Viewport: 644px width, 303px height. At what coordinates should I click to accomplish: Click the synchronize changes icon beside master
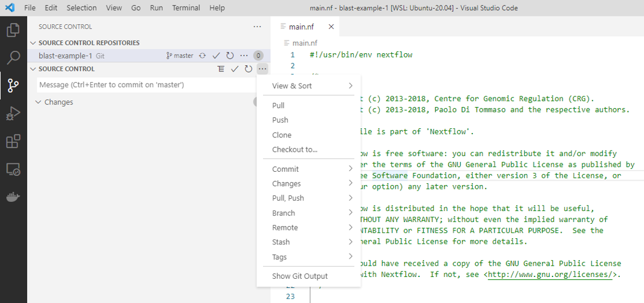tap(202, 56)
